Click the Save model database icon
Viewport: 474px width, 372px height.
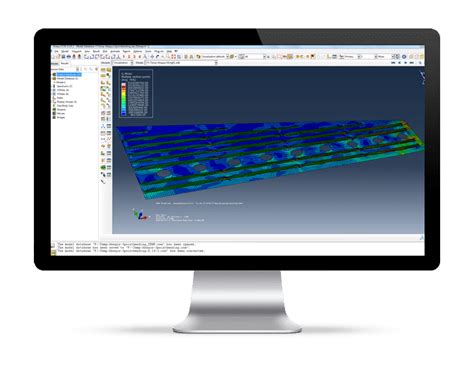tap(63, 57)
